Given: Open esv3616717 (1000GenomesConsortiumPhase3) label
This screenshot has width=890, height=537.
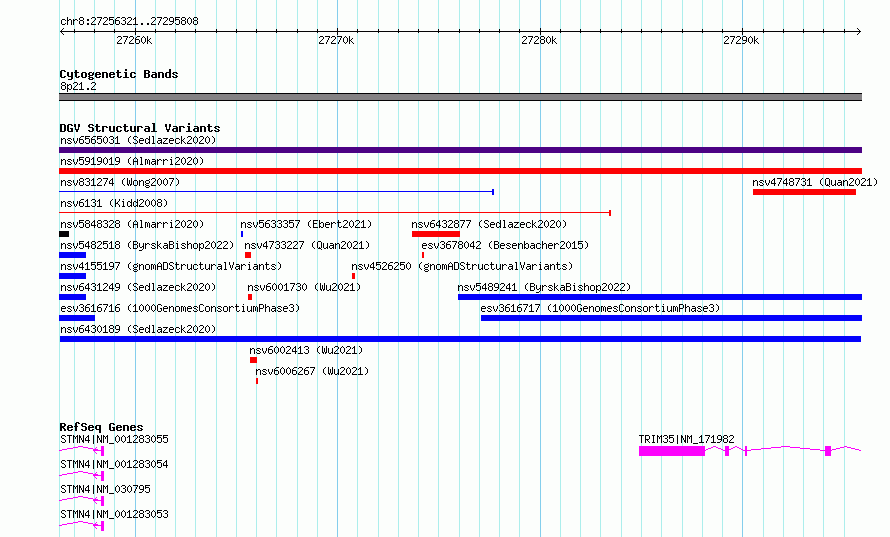Looking at the screenshot, I should coord(600,308).
